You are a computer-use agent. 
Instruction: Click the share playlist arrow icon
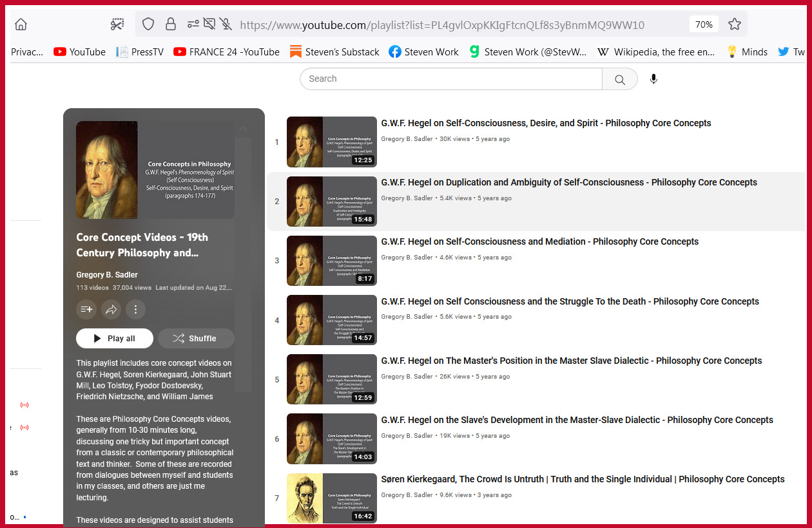(111, 310)
